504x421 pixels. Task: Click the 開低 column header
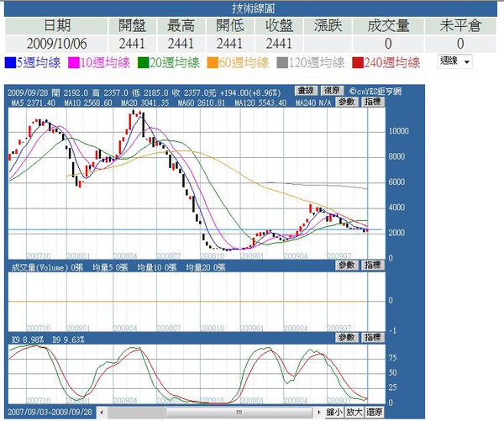230,26
